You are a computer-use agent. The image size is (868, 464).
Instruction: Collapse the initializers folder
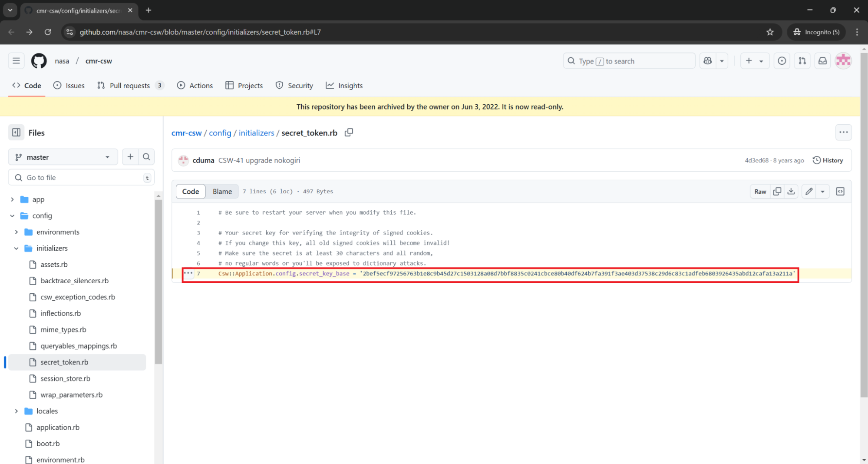click(x=17, y=248)
